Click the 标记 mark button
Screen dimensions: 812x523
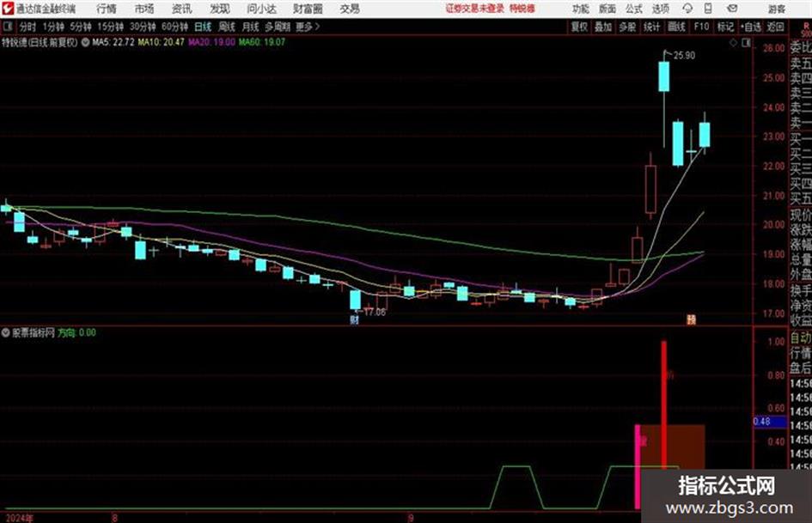click(725, 27)
